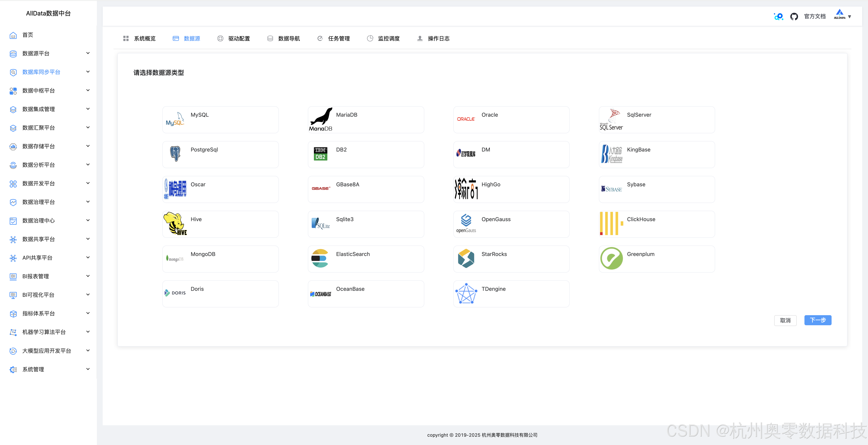Click the ClickHouse yellow bars logo

point(611,223)
